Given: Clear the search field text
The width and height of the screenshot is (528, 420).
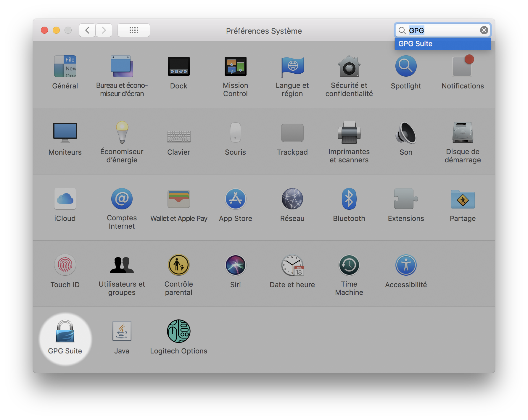Looking at the screenshot, I should tap(484, 30).
